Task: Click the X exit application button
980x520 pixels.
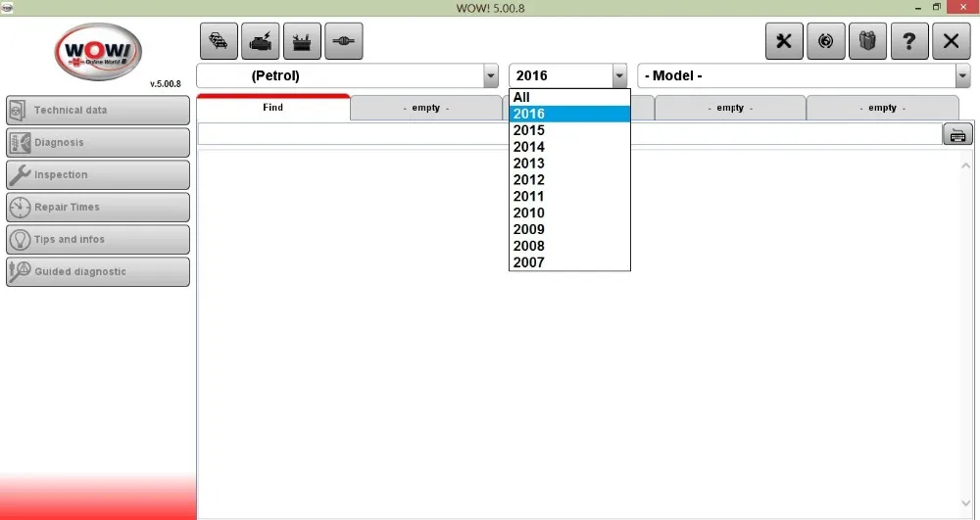Action: click(951, 41)
